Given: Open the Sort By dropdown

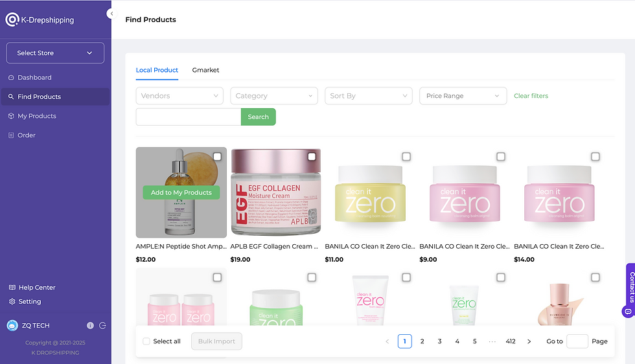Looking at the screenshot, I should click(369, 96).
